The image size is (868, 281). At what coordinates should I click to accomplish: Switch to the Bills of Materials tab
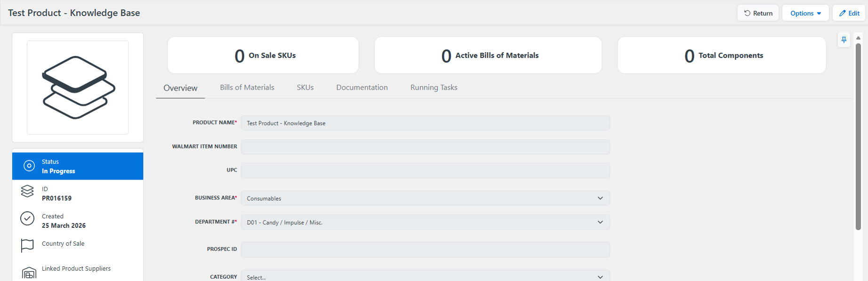pos(247,88)
